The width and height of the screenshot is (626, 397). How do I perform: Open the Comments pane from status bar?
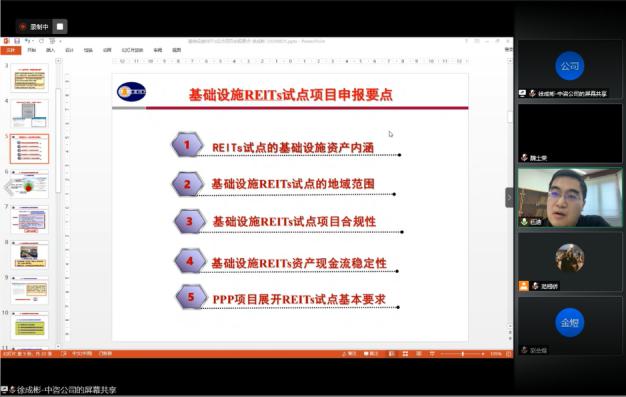(x=371, y=354)
